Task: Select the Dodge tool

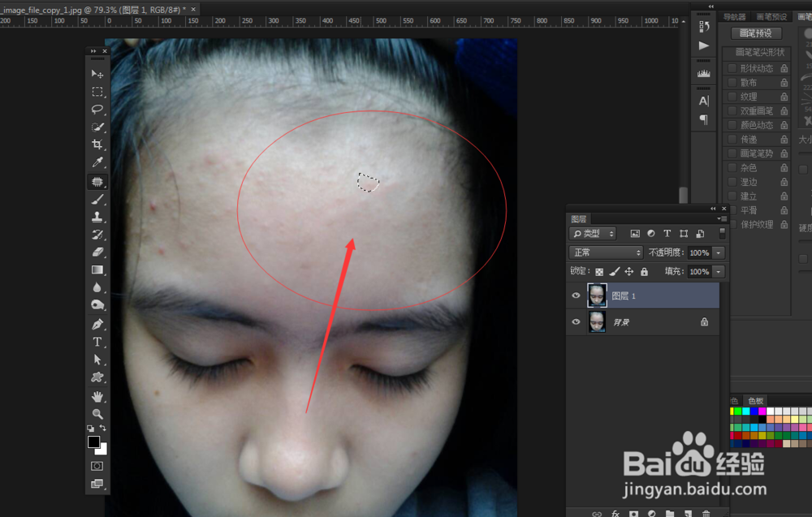Action: (97, 305)
